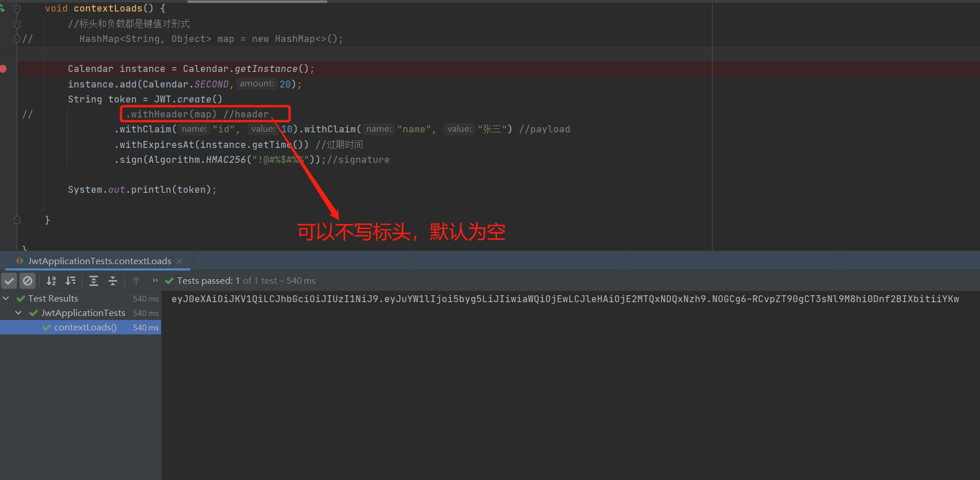
Task: Click the green check icon beside Test Results
Action: coord(21,299)
